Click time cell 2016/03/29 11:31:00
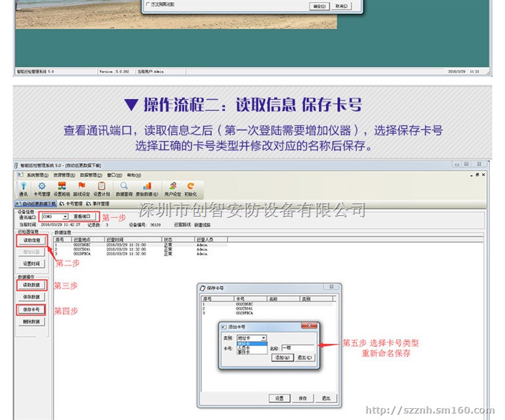Screen dimensions: 505x420 click(x=126, y=245)
